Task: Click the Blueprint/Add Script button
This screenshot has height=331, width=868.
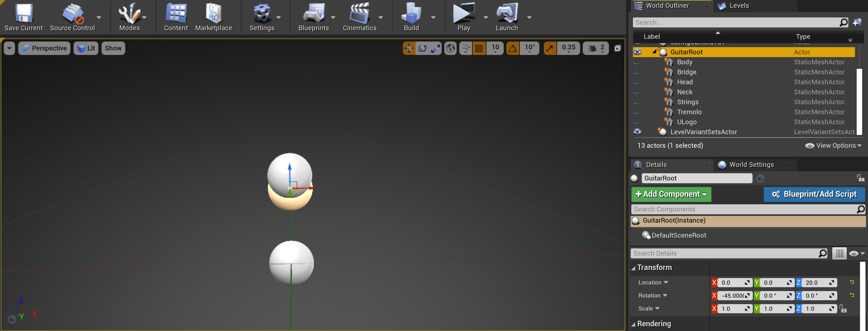Action: click(x=814, y=194)
